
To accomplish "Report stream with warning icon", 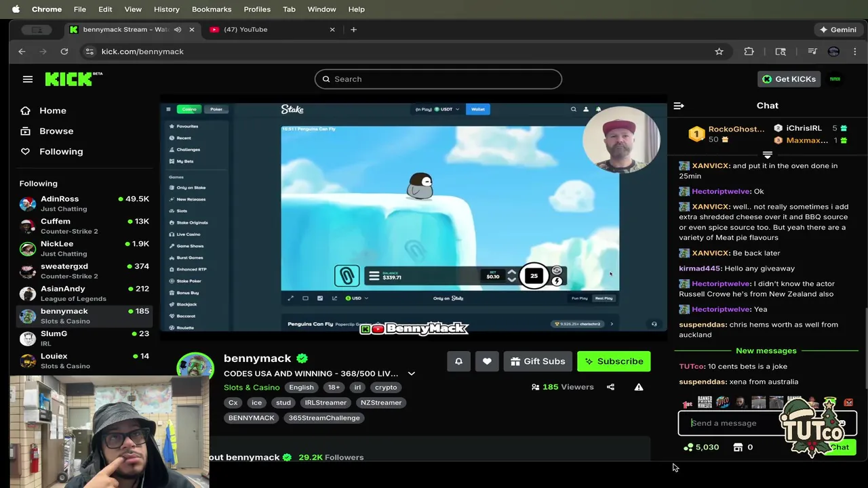I will [x=639, y=387].
